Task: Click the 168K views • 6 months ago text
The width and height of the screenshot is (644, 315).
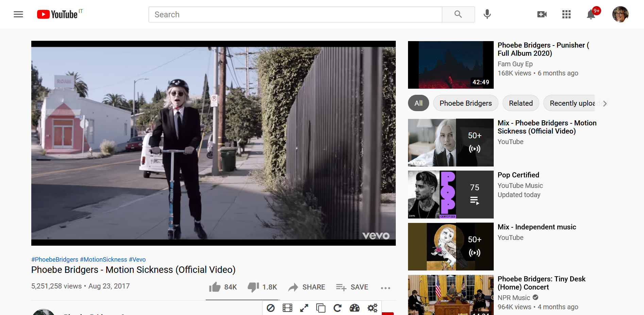Action: (538, 73)
